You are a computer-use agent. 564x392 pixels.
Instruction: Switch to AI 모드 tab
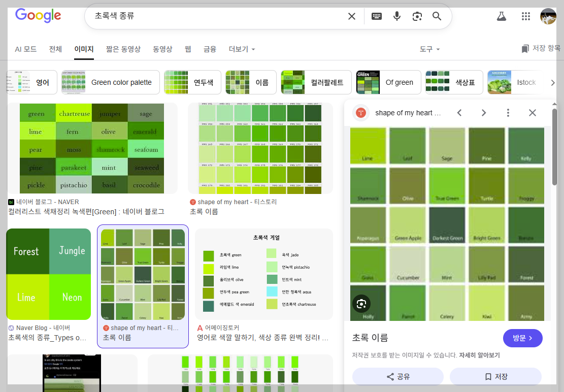pos(25,49)
